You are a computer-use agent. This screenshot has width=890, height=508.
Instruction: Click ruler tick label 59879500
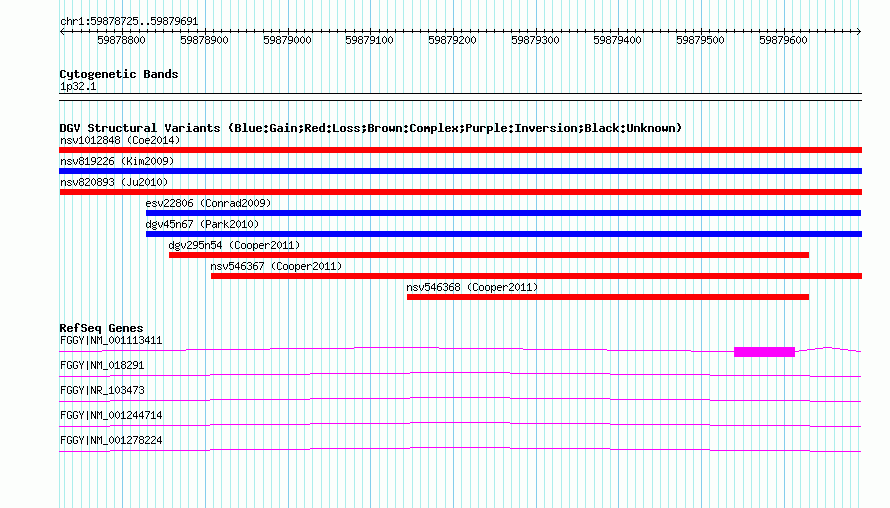(x=700, y=40)
